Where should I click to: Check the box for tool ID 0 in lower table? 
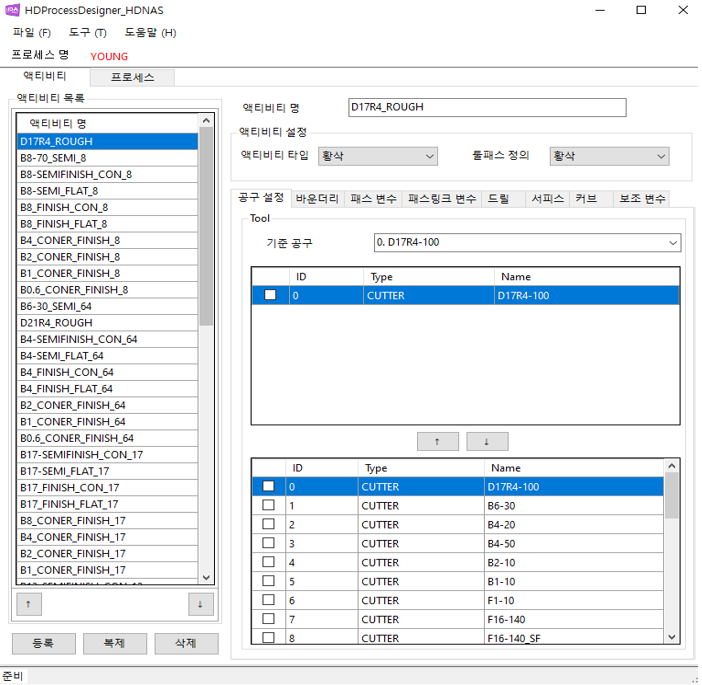pos(268,486)
